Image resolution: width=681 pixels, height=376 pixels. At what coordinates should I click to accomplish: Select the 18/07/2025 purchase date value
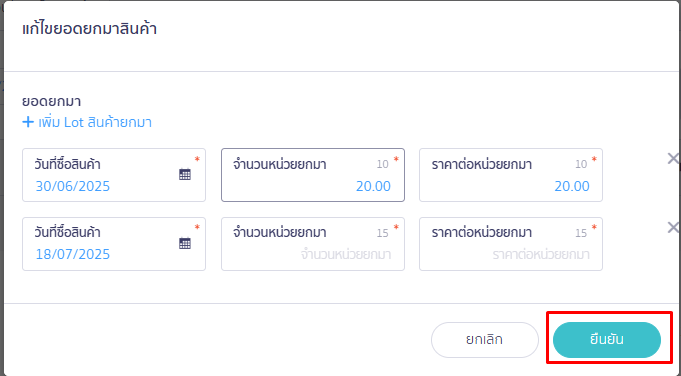pyautogui.click(x=73, y=254)
